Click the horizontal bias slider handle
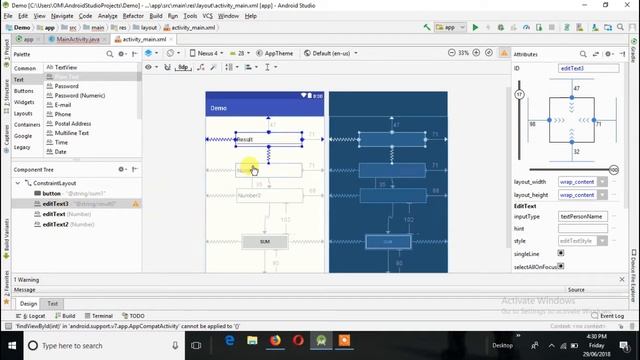640x360 pixels. click(613, 169)
